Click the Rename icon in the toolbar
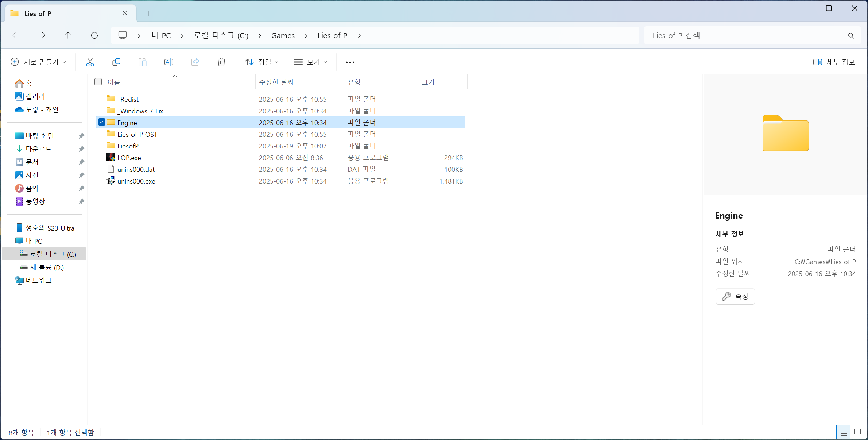 pos(168,62)
